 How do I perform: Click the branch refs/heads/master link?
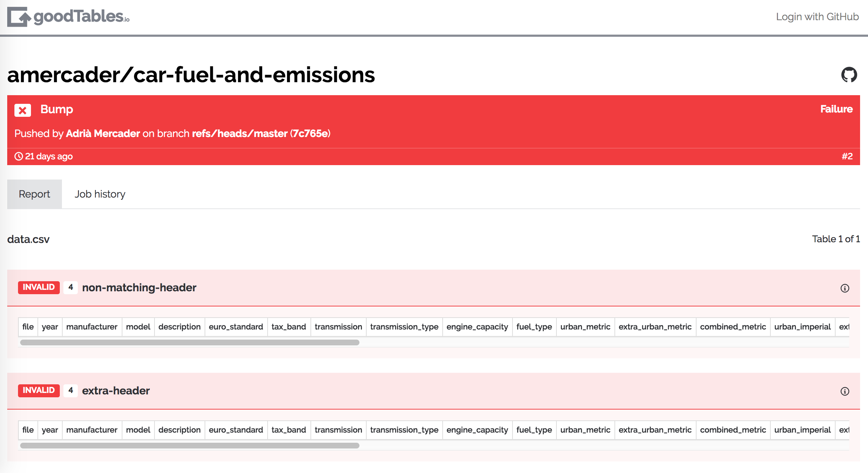click(241, 133)
